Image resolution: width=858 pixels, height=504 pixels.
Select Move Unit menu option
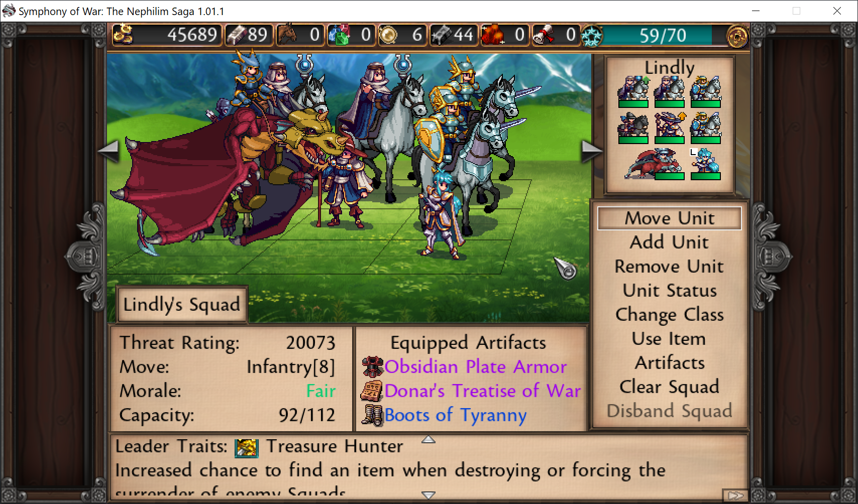(x=670, y=218)
